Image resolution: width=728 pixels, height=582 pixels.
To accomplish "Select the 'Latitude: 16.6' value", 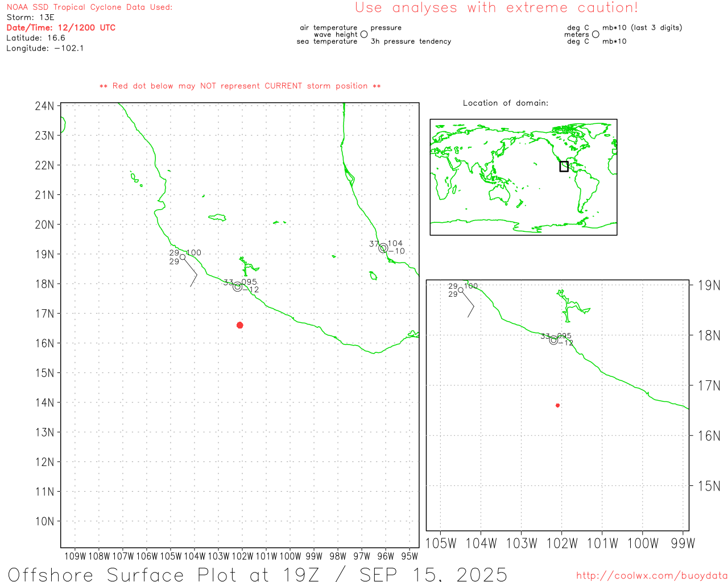I will click(x=36, y=38).
